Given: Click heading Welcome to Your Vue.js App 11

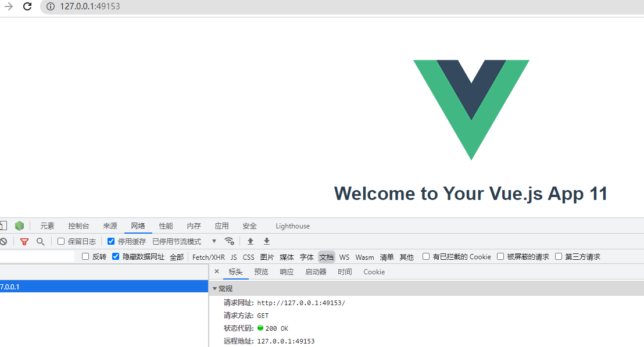Looking at the screenshot, I should [471, 194].
